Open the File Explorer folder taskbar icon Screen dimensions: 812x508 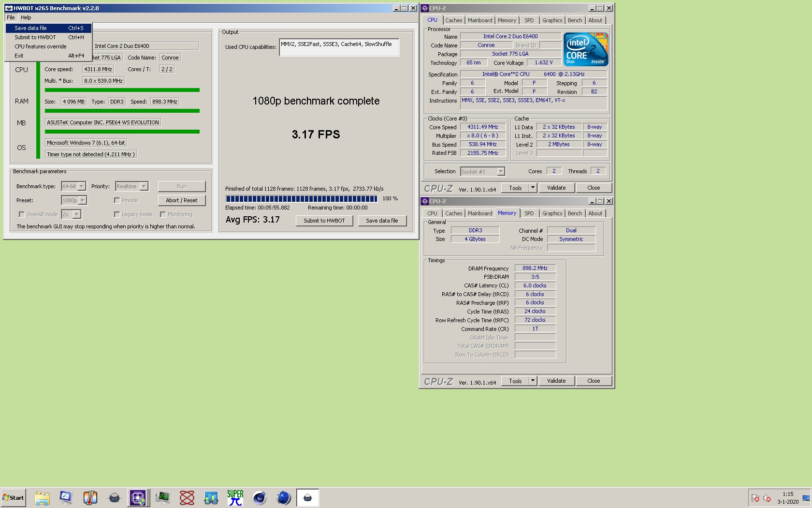(x=42, y=498)
